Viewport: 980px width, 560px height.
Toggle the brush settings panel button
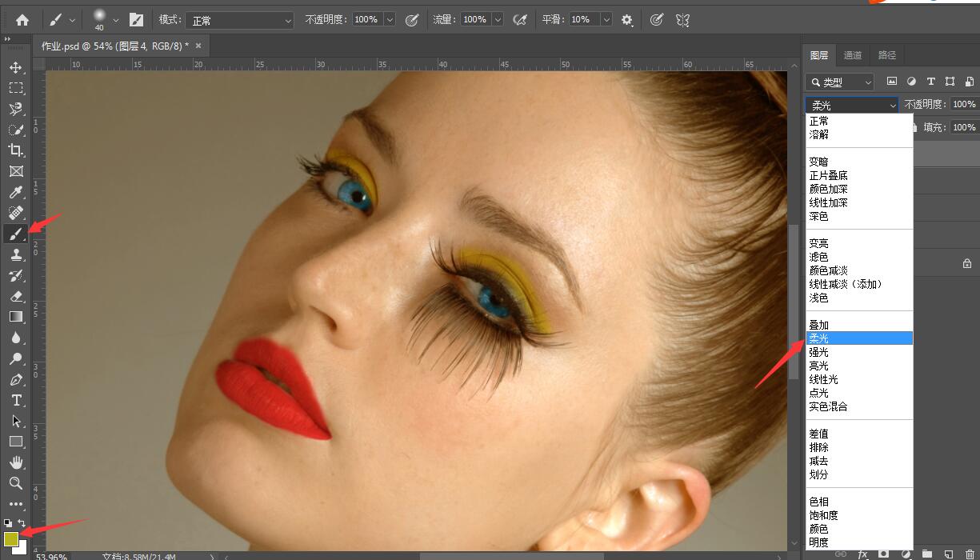click(x=136, y=20)
